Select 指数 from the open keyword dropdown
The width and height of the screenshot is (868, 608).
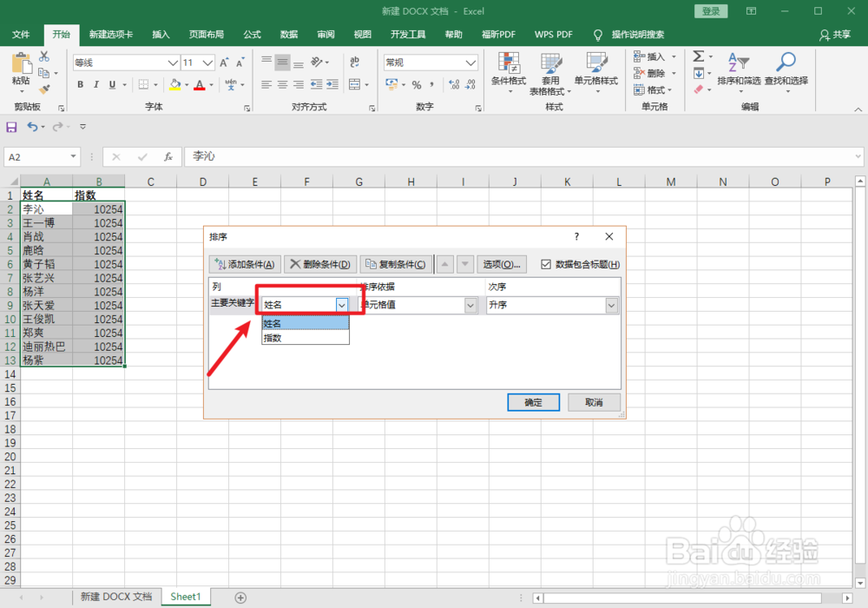[x=273, y=336]
